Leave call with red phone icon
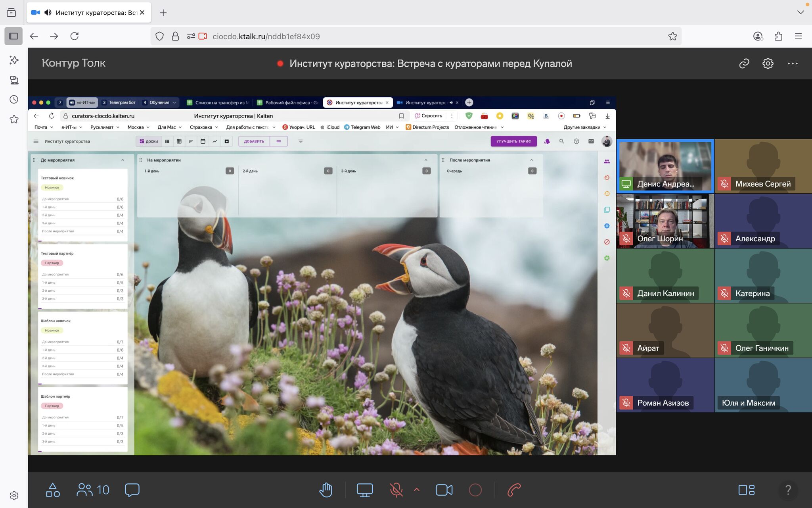This screenshot has height=508, width=812. click(514, 490)
